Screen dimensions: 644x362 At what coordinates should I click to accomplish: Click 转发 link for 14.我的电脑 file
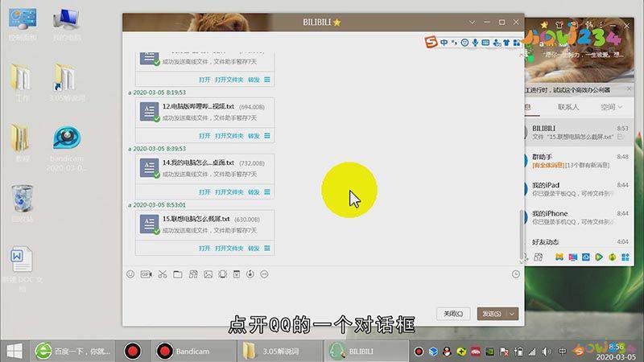[x=254, y=191]
